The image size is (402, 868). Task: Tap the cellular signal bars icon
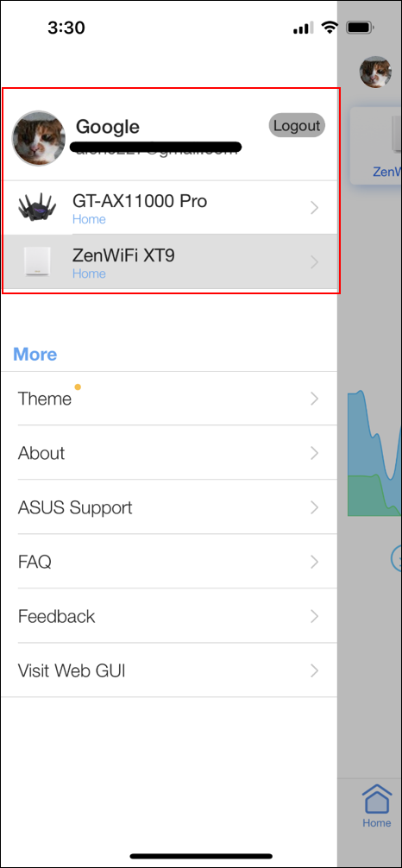point(304,28)
